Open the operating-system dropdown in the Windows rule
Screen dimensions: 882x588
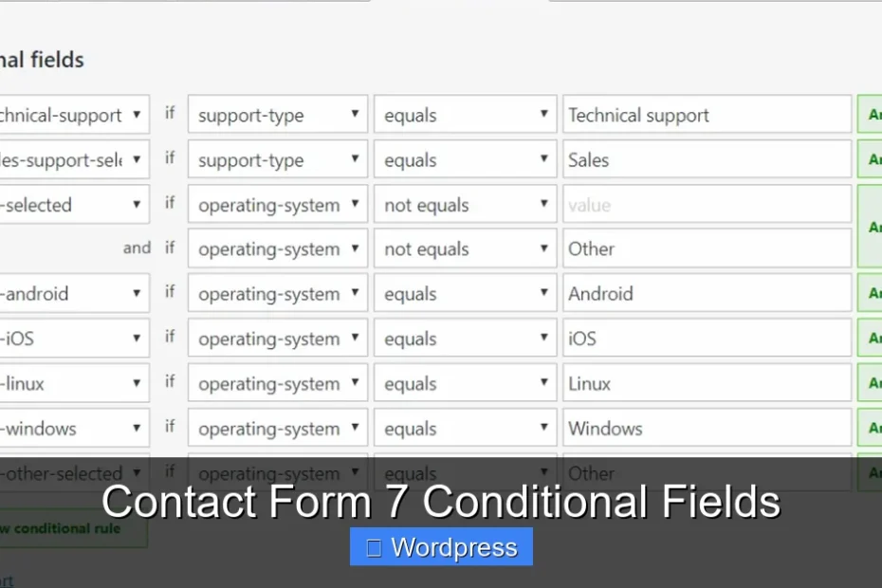click(276, 428)
